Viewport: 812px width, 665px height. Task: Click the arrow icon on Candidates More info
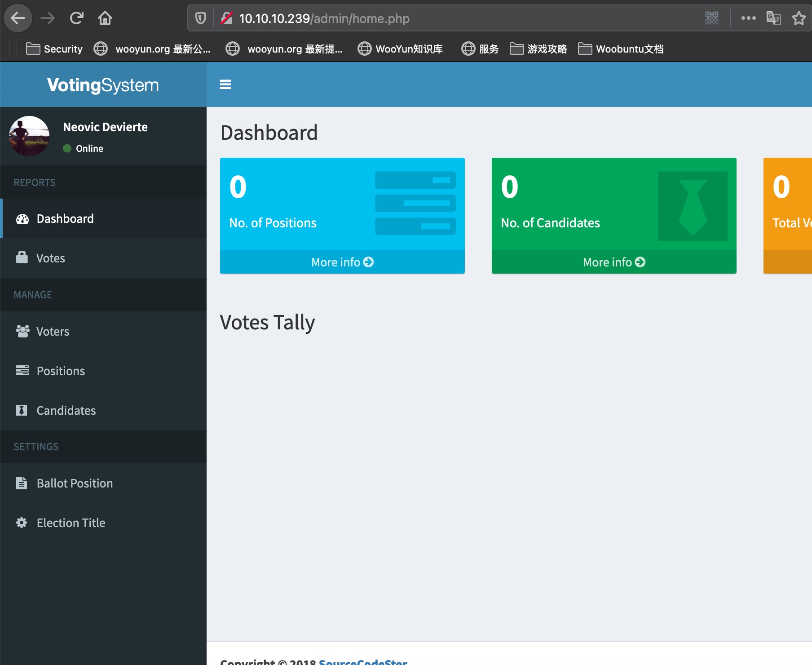[x=640, y=262]
